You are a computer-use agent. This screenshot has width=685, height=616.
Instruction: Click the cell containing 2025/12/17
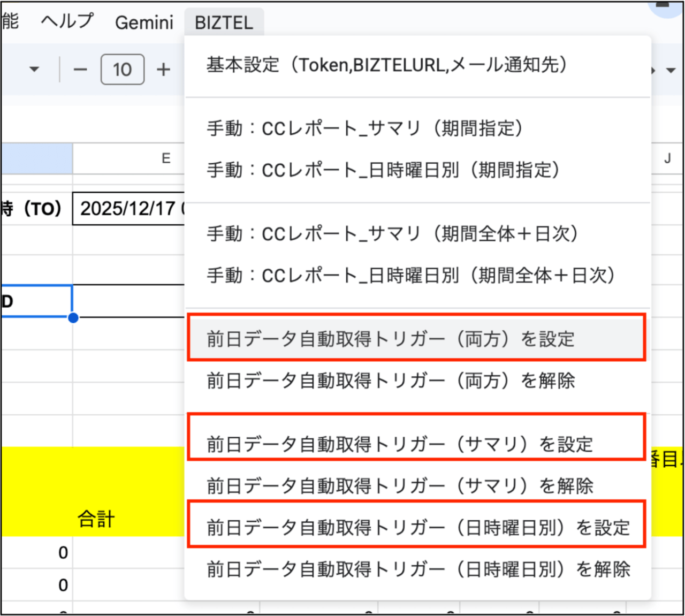(x=129, y=209)
